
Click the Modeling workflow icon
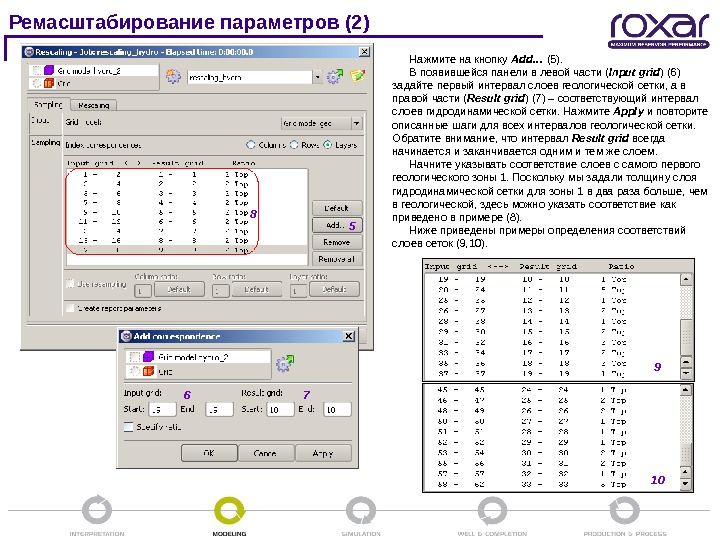(x=229, y=510)
